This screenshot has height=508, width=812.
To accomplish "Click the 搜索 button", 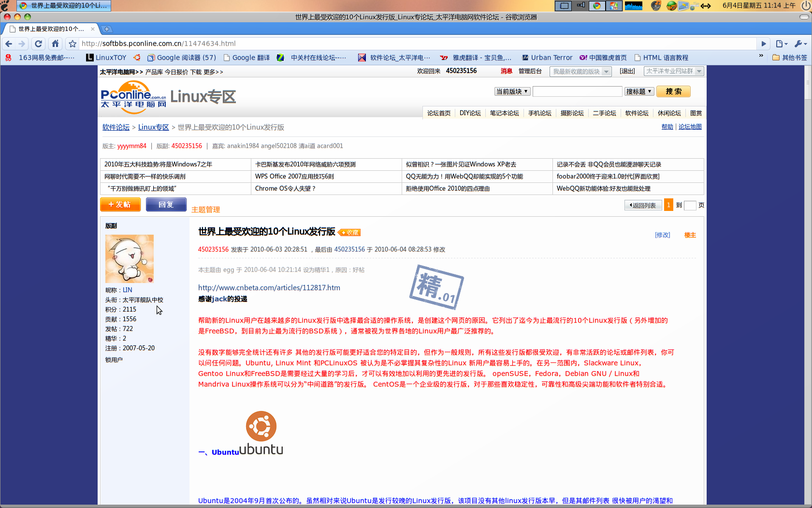I will pos(673,91).
